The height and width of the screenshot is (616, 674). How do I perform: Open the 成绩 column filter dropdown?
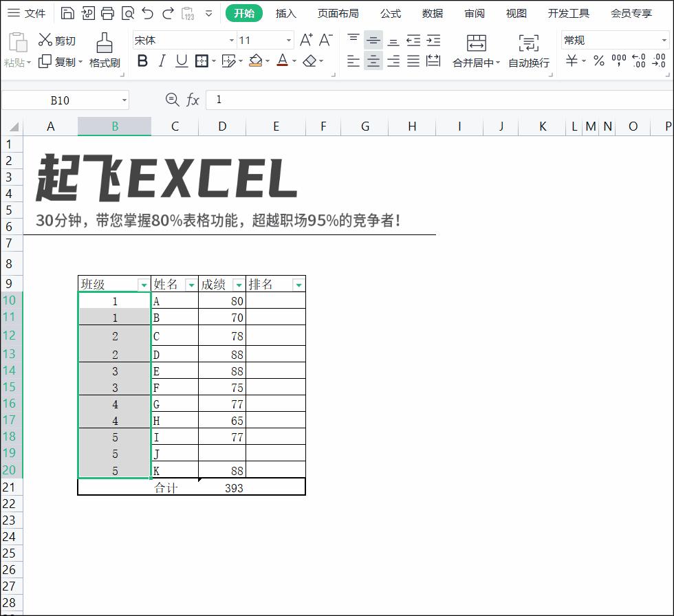[x=238, y=285]
